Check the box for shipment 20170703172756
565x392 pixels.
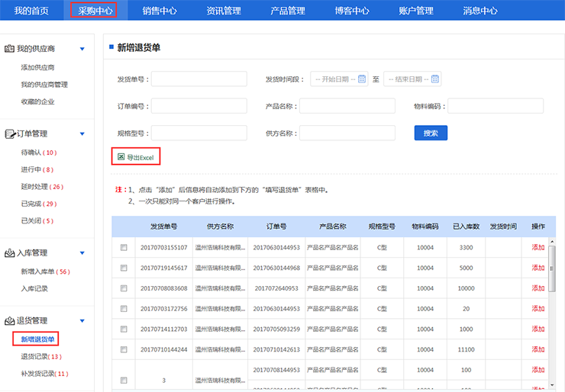coord(124,309)
